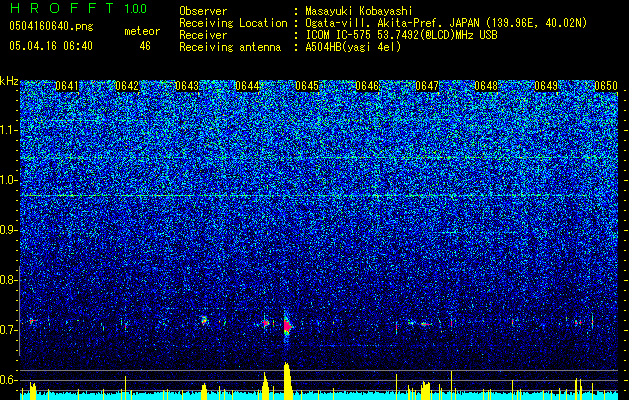The width and height of the screenshot is (629, 400).
Task: Click the 1.1 frequency axis label
Action: tap(8, 130)
